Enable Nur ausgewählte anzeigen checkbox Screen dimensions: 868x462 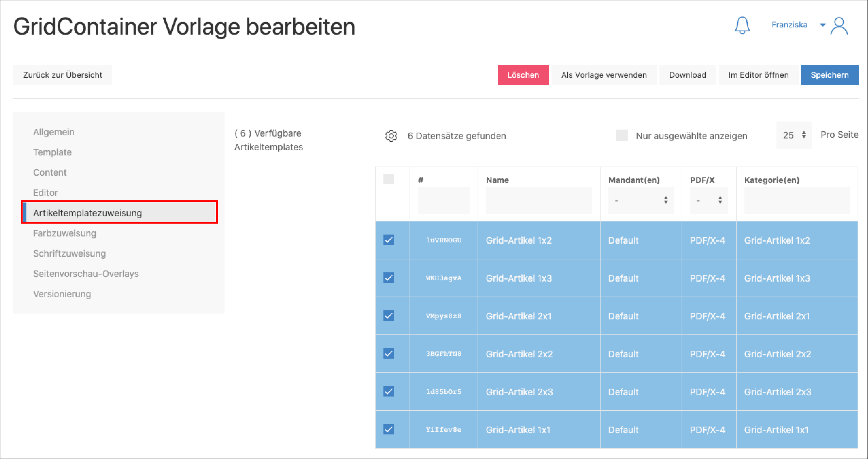622,135
